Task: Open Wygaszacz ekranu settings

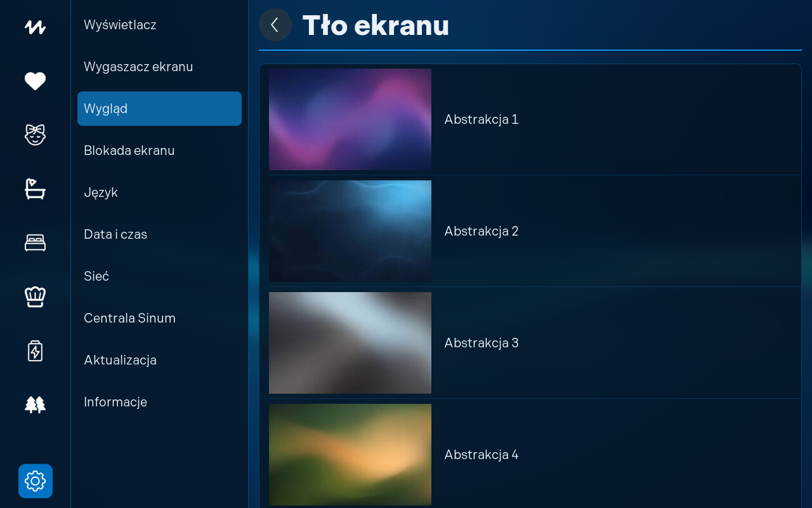Action: tap(159, 67)
